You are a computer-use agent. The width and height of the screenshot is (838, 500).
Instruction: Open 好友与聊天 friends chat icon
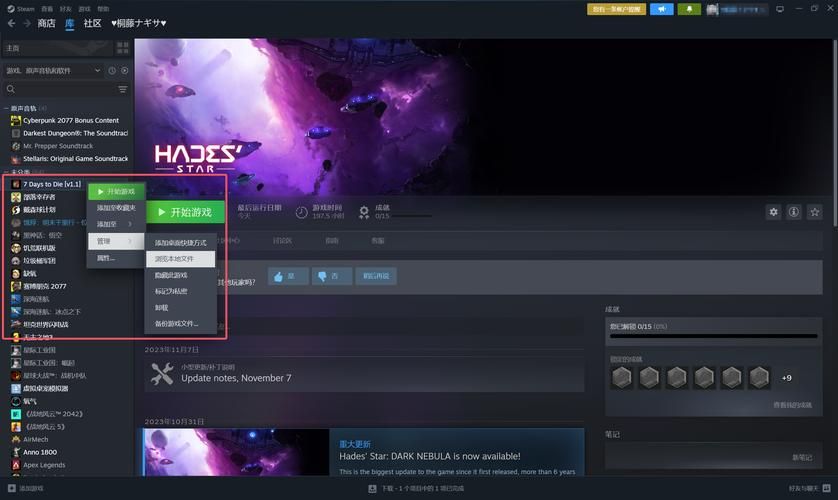coord(826,488)
